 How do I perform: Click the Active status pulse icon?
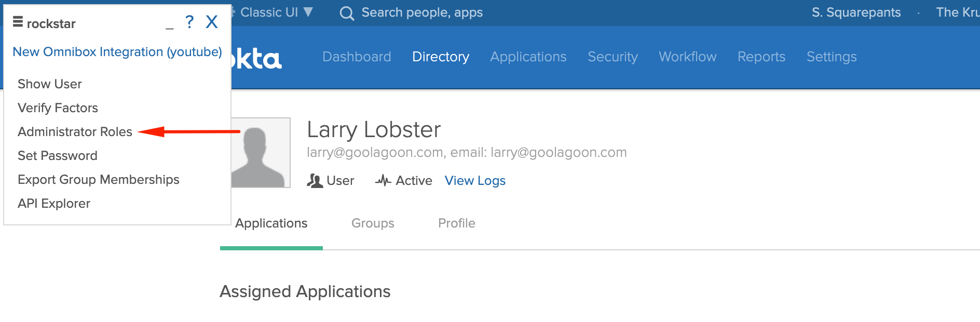click(x=383, y=181)
